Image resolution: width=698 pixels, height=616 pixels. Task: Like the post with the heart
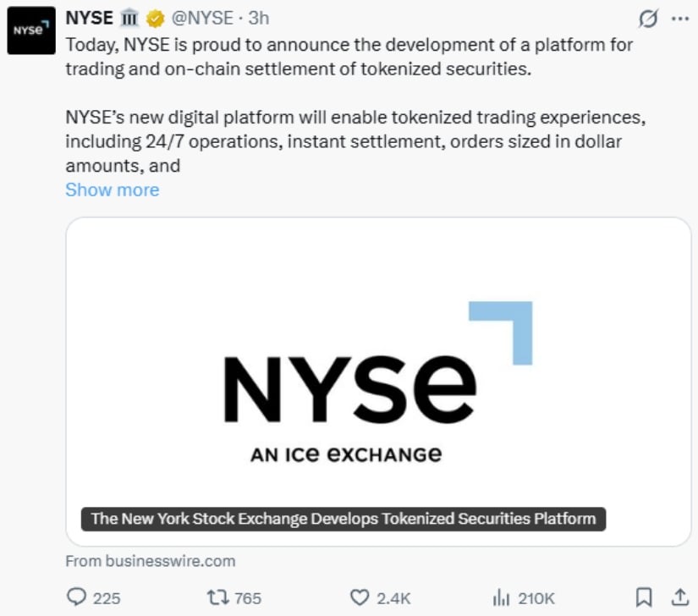click(x=360, y=597)
